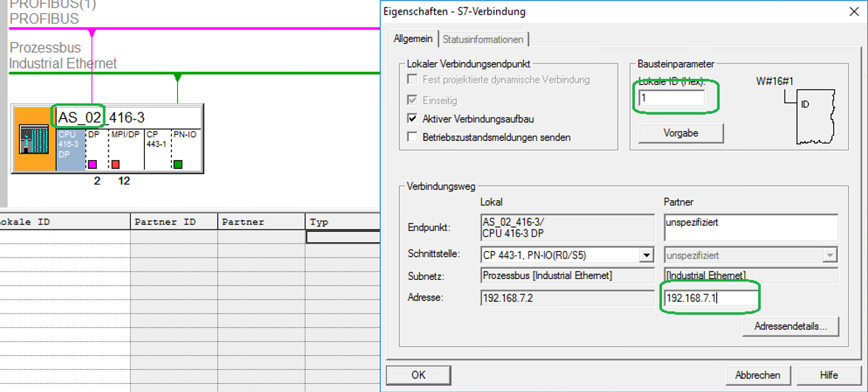Click the local Endpunkt field AS_02_416-3
This screenshot has height=392, width=868.
(568, 227)
